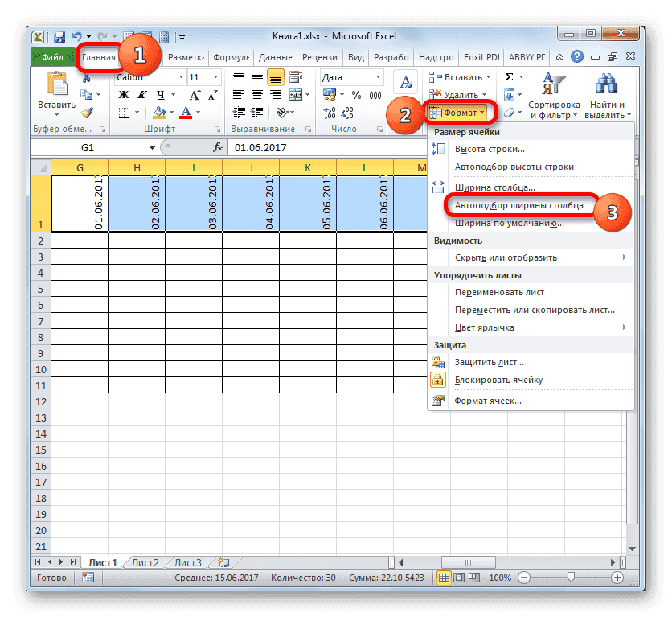Click the AutoSum (Σ) icon
Image resolution: width=672 pixels, height=617 pixels.
508,76
